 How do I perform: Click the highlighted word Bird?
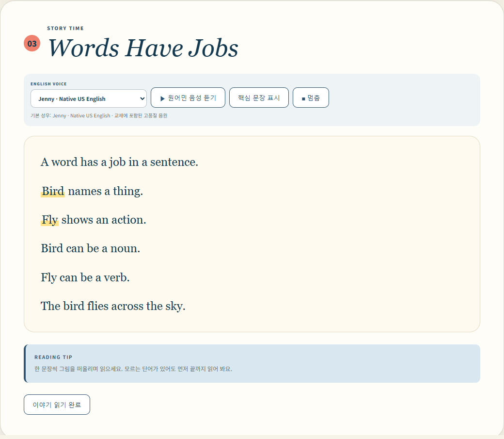pos(53,191)
